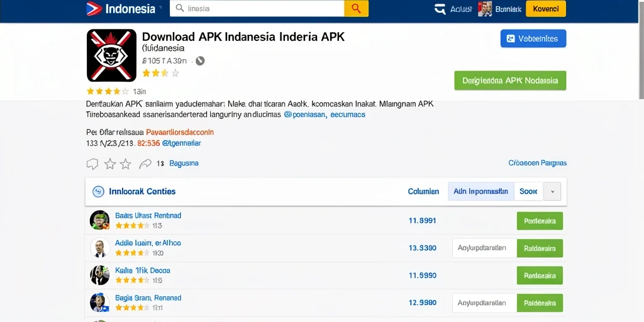Open the eeciumacs link
The height and width of the screenshot is (322, 644).
(x=348, y=114)
